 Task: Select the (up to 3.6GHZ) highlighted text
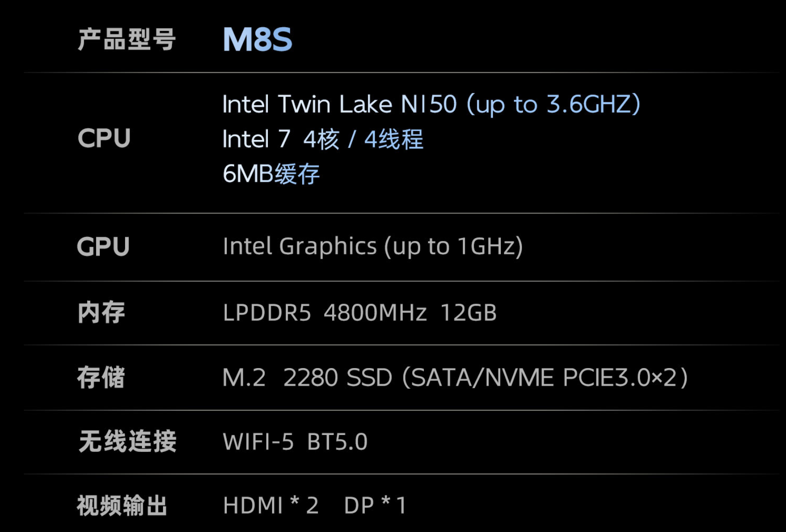click(554, 104)
